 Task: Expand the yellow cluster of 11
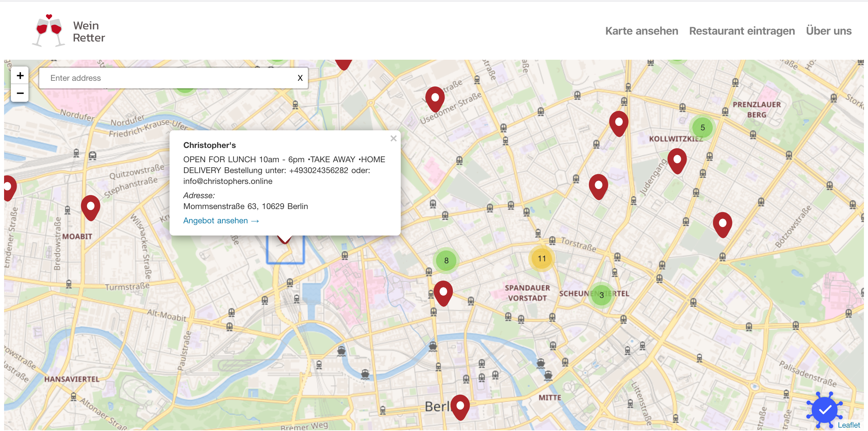[542, 259]
